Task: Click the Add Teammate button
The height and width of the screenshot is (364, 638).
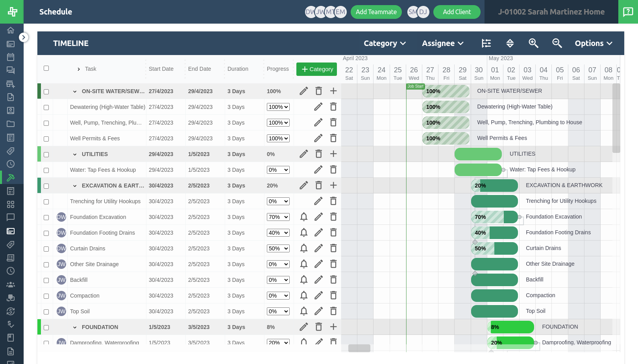Action: [376, 12]
